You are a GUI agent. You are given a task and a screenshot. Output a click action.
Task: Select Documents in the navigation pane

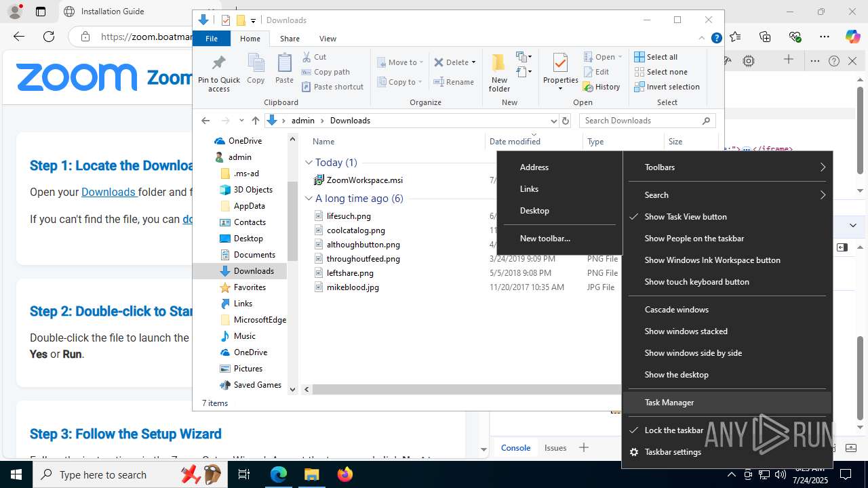tap(254, 255)
